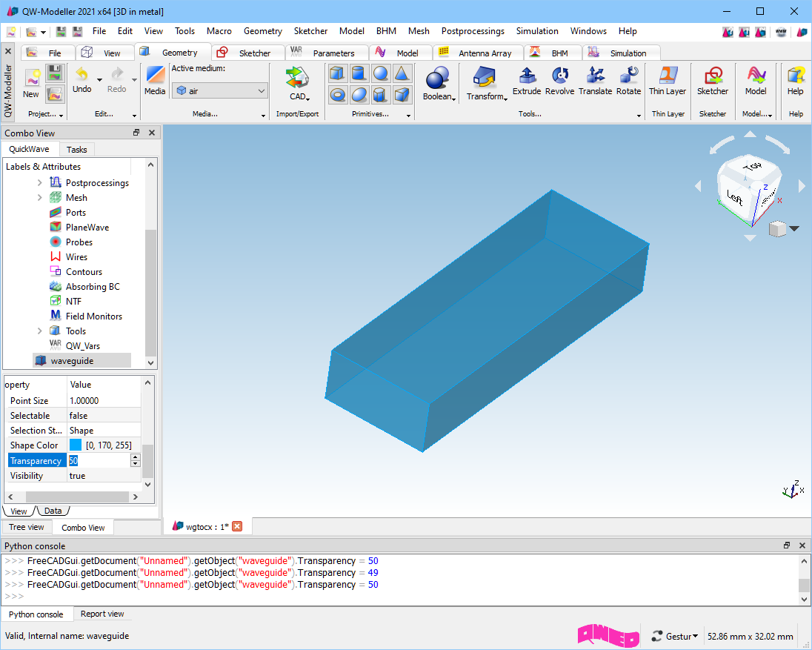Click the Point Size value 1.00000

[x=84, y=400]
